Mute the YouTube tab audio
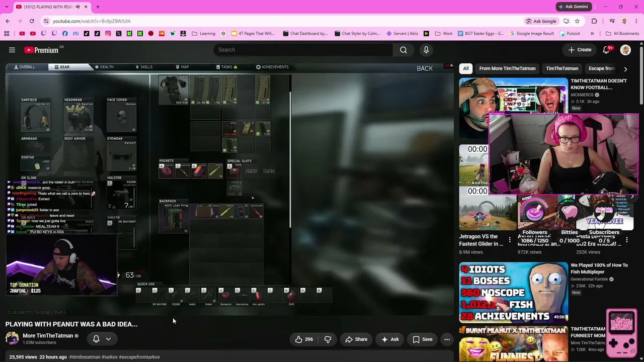This screenshot has height=362, width=644. (x=77, y=7)
